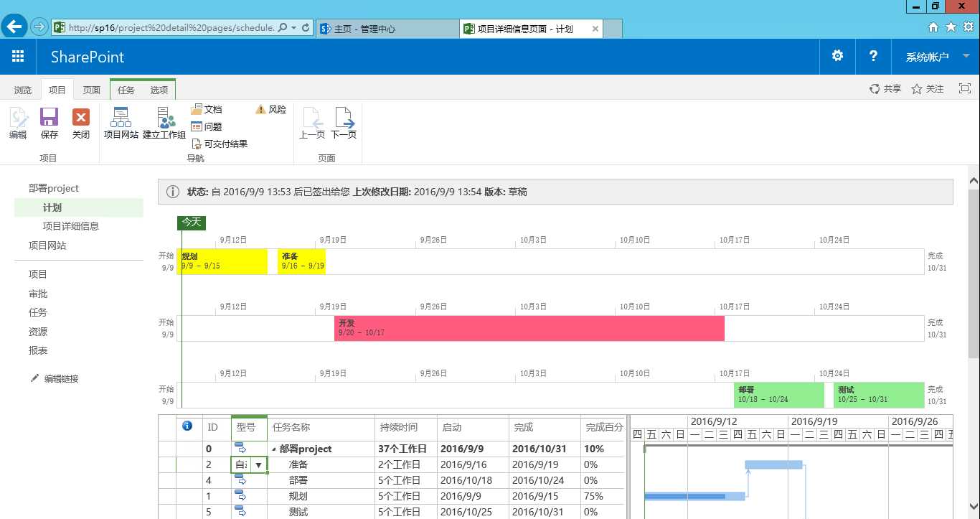Screen dimensions: 980x519
Task: Open 报表 in left navigation
Action: point(38,350)
